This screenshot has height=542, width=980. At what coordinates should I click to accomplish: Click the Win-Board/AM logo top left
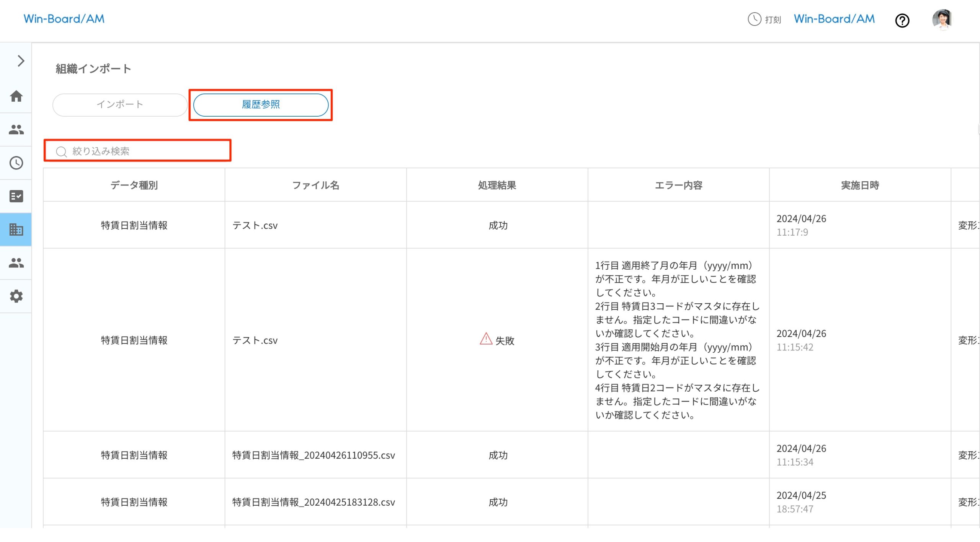(64, 18)
